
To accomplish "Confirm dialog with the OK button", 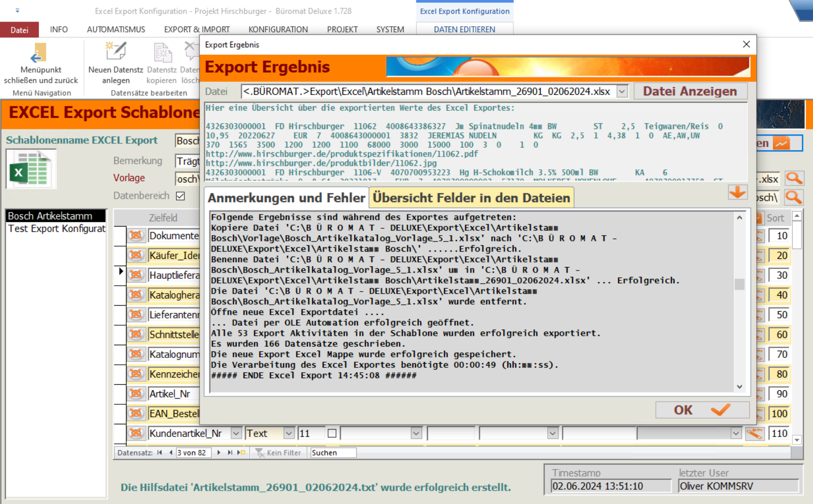I will click(702, 410).
